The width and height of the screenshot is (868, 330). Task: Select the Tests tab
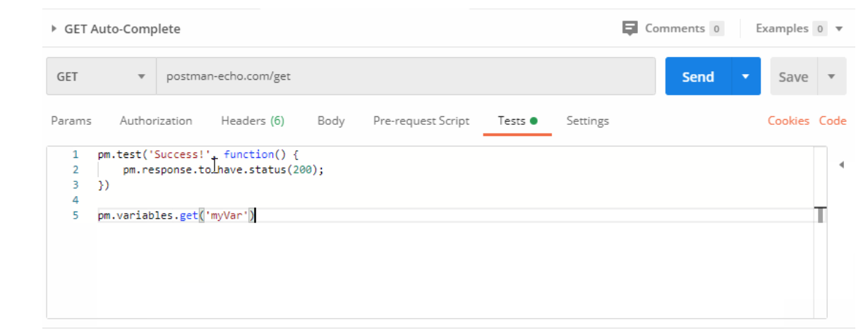pos(517,121)
